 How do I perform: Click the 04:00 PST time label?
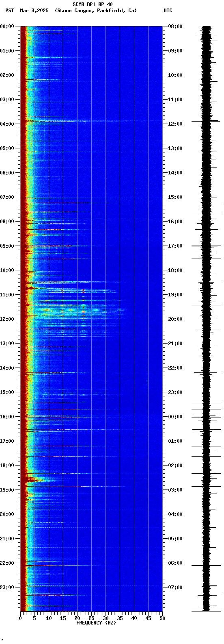click(7, 124)
